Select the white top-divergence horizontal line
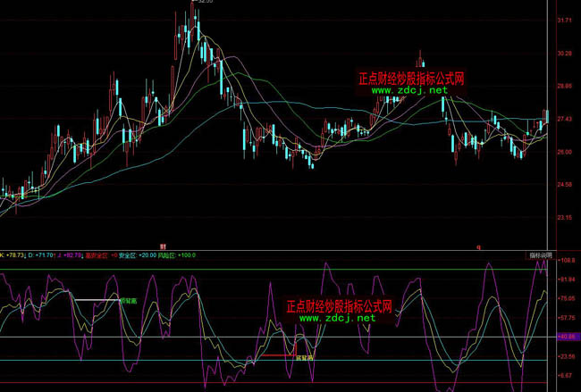 pyautogui.click(x=96, y=300)
